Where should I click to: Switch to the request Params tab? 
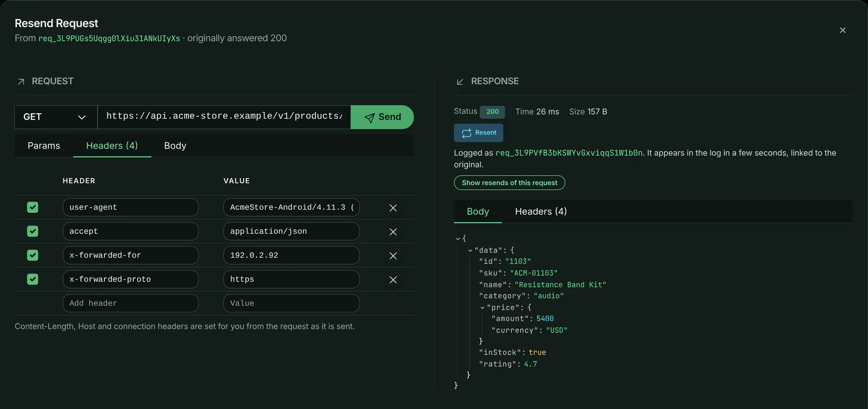(x=44, y=146)
